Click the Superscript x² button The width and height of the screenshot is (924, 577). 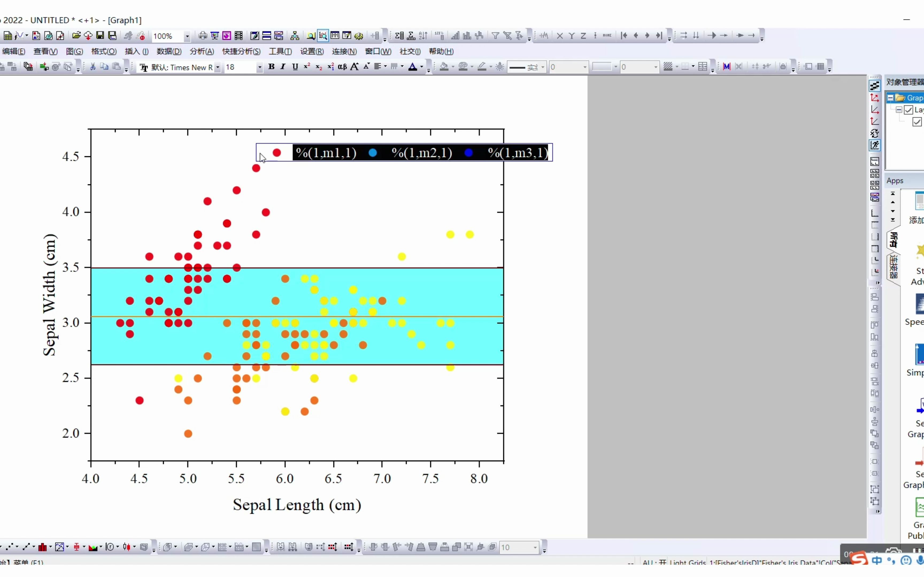[x=307, y=67]
